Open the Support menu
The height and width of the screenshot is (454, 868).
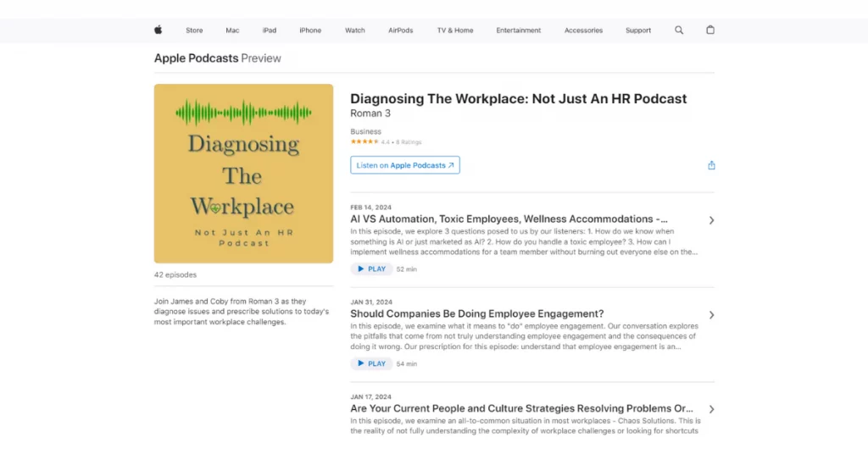coord(638,30)
